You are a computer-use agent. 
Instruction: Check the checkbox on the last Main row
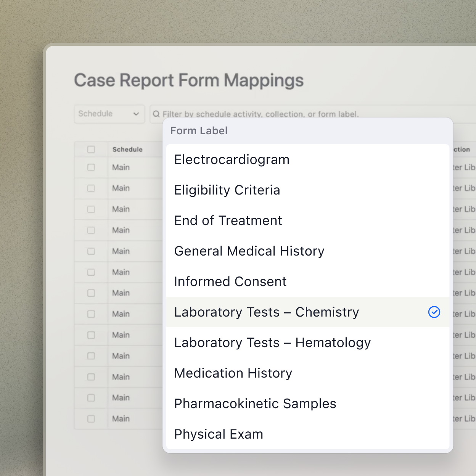tap(91, 418)
